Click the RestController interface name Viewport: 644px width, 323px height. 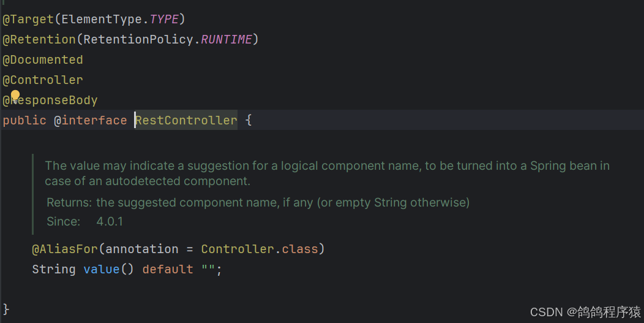[186, 120]
